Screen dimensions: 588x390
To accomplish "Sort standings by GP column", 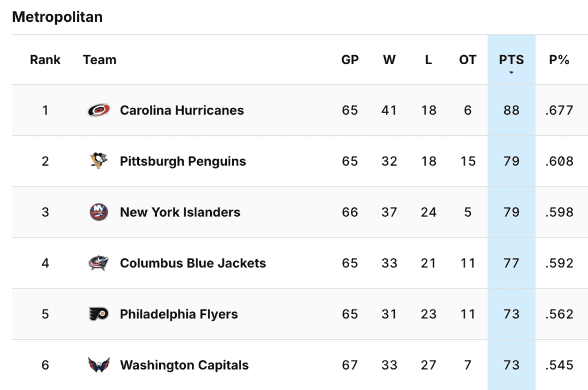I will [350, 60].
